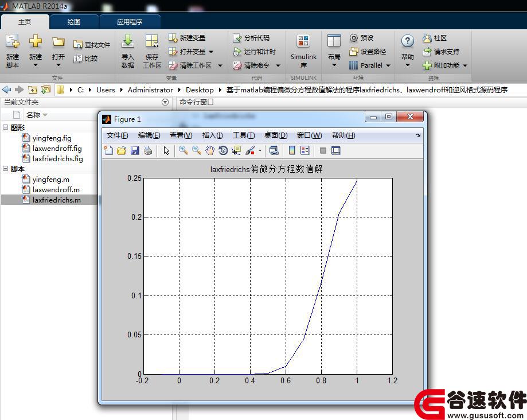The image size is (527, 420).
Task: Click the 帮助 question mark icon
Action: 407,41
